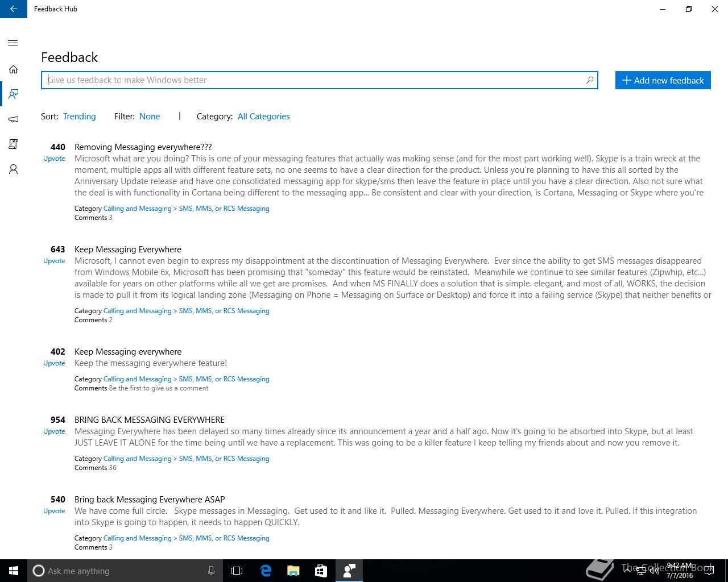This screenshot has width=728, height=582.
Task: Change the Sort option from Trending
Action: tap(79, 116)
